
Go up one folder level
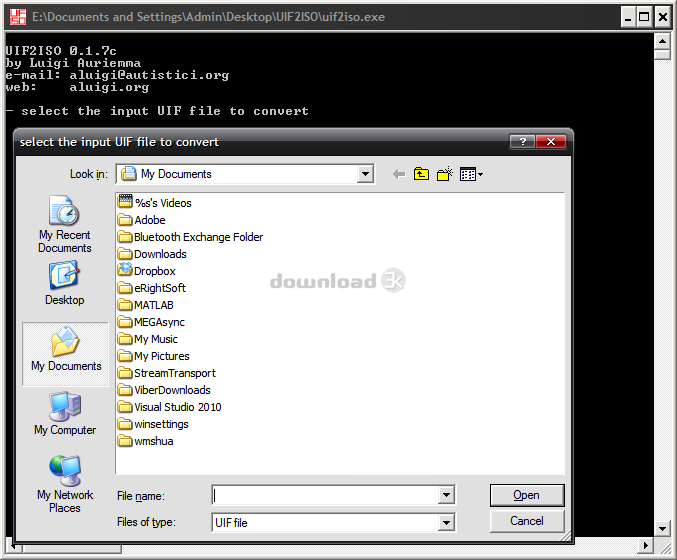pyautogui.click(x=421, y=174)
